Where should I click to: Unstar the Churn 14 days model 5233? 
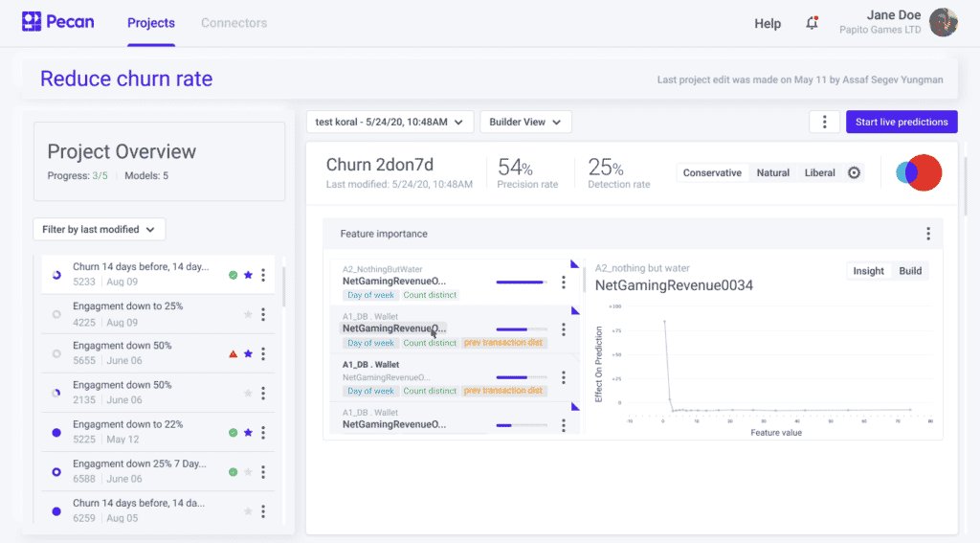pos(248,275)
